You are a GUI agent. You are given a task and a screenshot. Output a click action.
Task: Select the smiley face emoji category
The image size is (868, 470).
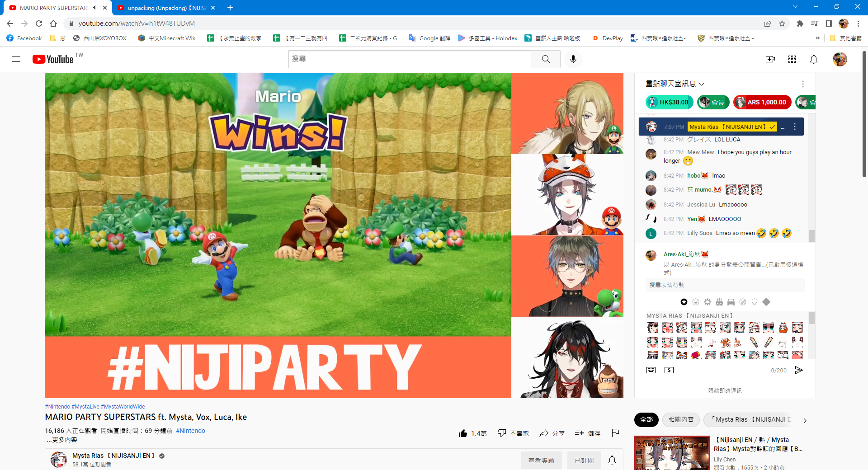coord(696,302)
